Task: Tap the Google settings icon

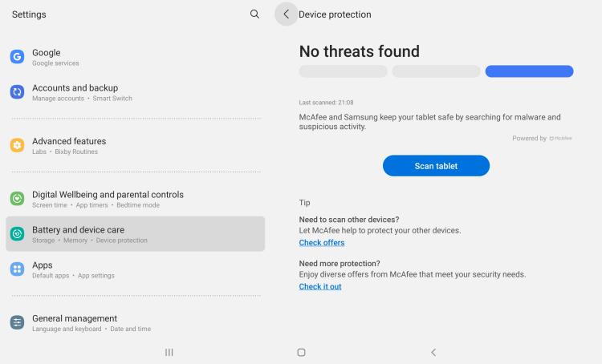Action: [17, 57]
